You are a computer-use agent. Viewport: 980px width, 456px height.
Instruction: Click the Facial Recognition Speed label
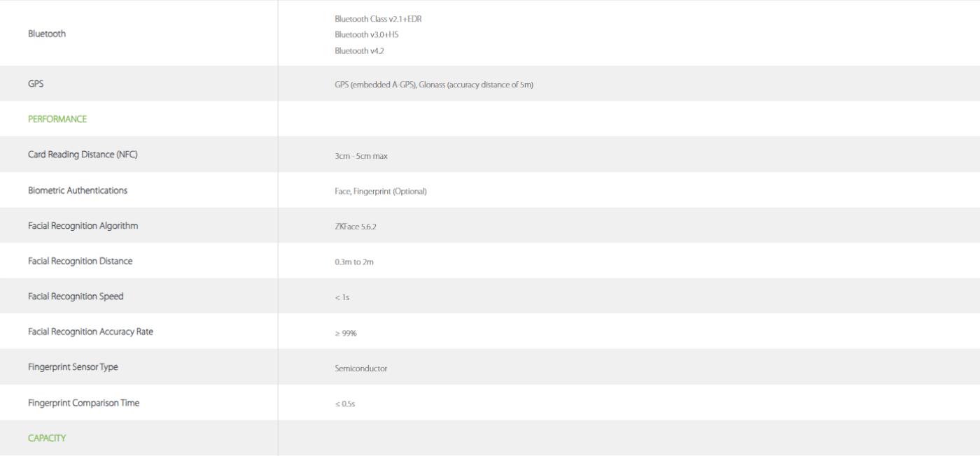pos(76,296)
